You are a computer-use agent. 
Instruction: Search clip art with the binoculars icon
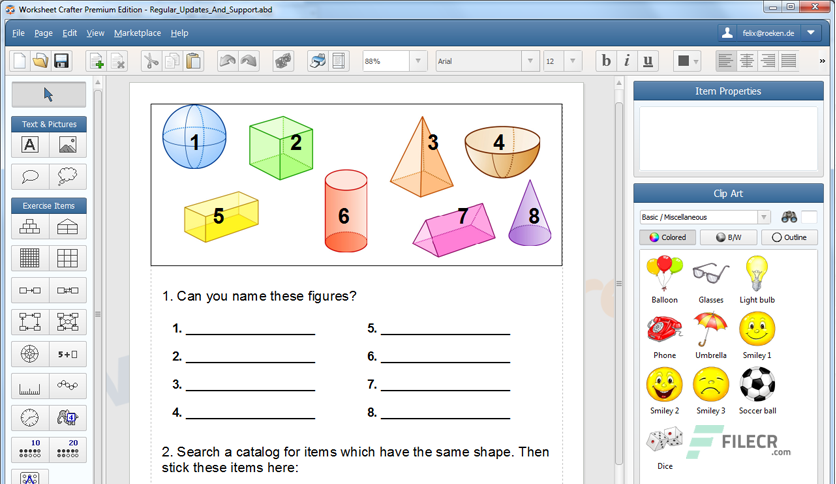pyautogui.click(x=789, y=217)
